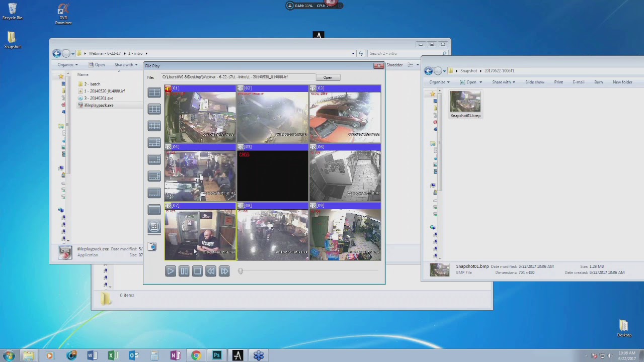The image size is (644, 362).
Task: Open Share with dropdown in Snapshot window
Action: (x=503, y=82)
